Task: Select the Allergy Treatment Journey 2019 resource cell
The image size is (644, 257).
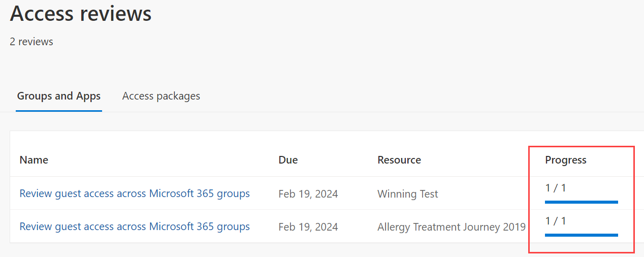Action: [x=452, y=227]
